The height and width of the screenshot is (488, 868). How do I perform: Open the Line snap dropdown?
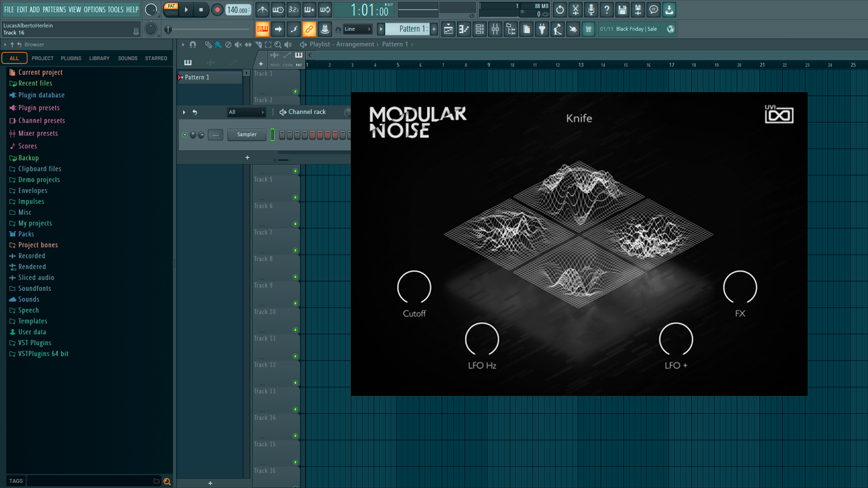click(x=357, y=29)
